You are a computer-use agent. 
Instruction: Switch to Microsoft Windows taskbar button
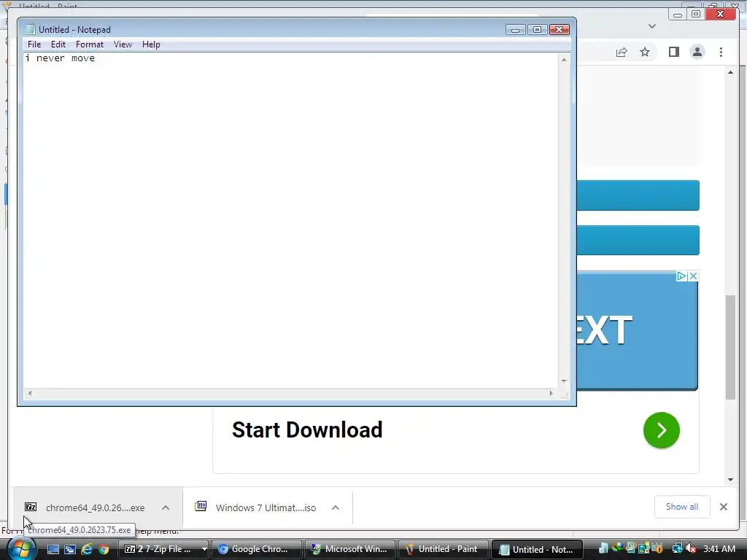pos(349,549)
